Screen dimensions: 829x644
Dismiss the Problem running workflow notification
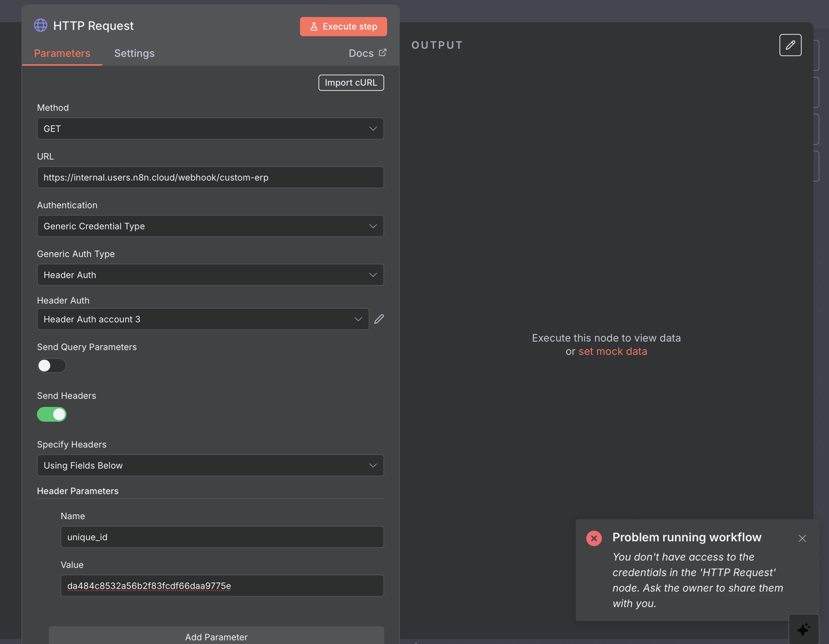(x=802, y=538)
